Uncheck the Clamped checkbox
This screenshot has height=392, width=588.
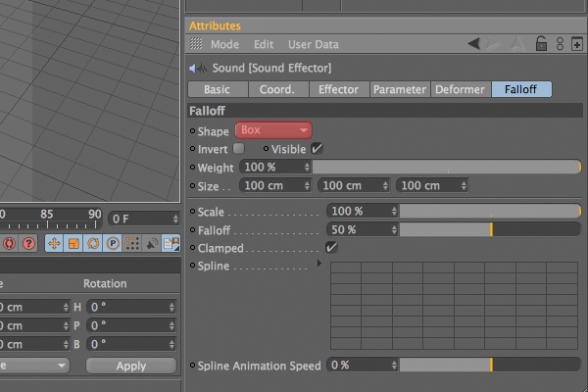331,248
